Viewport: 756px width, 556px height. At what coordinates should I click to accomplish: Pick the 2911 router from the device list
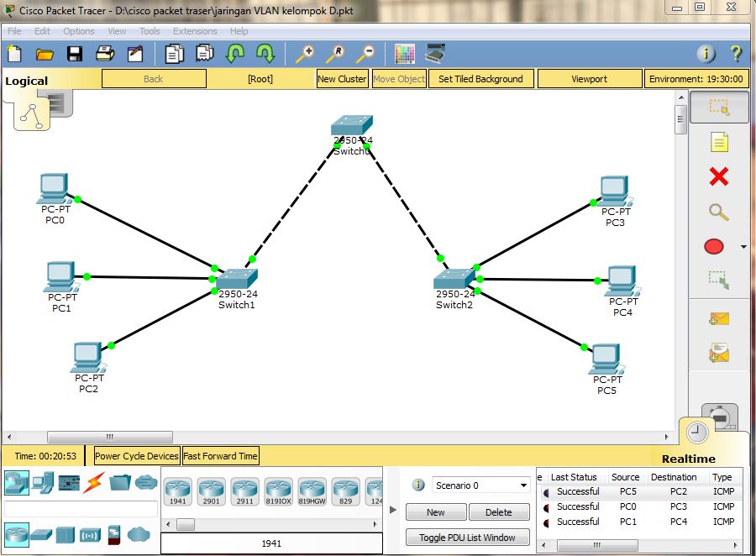point(245,491)
